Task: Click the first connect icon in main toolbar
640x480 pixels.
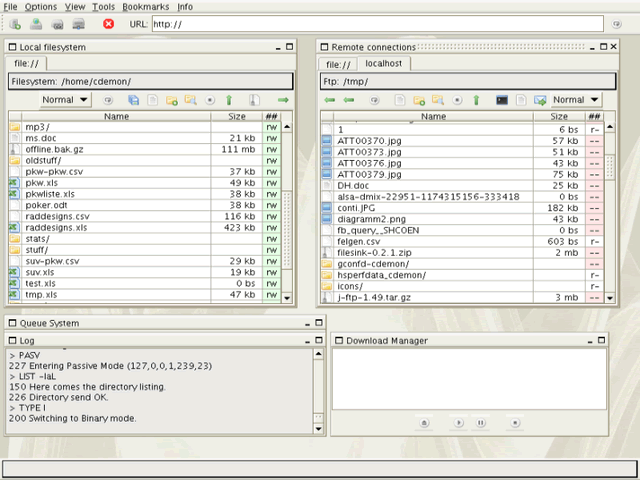Action: (x=14, y=24)
